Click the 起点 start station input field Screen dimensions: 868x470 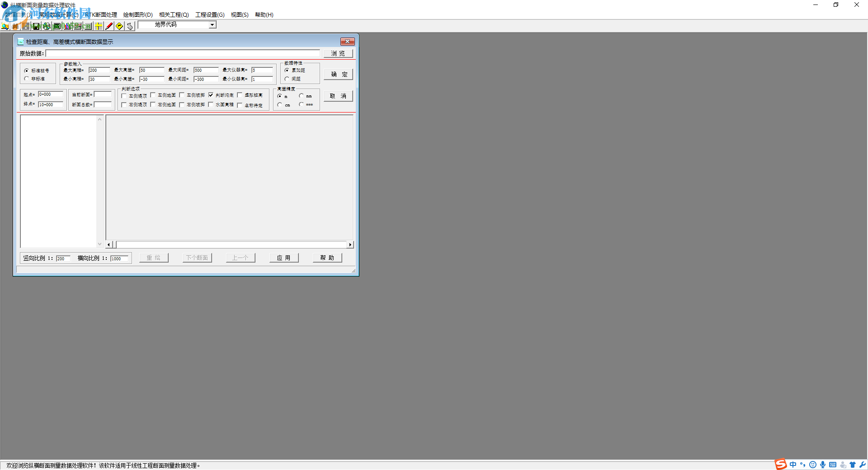pos(51,94)
